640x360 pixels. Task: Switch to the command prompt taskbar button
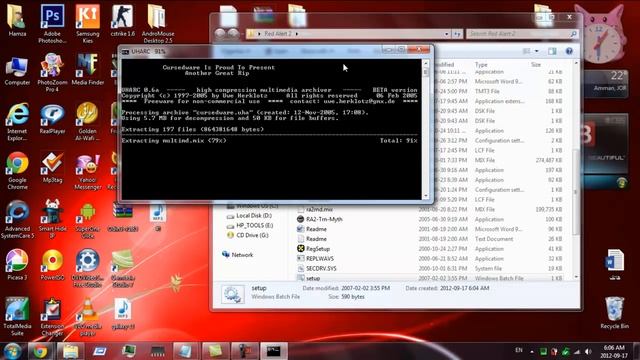click(273, 351)
